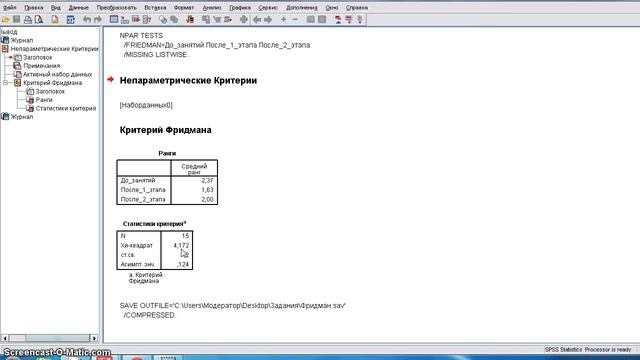Click the Designate Window icon
640x360 pixels.
pos(244,19)
